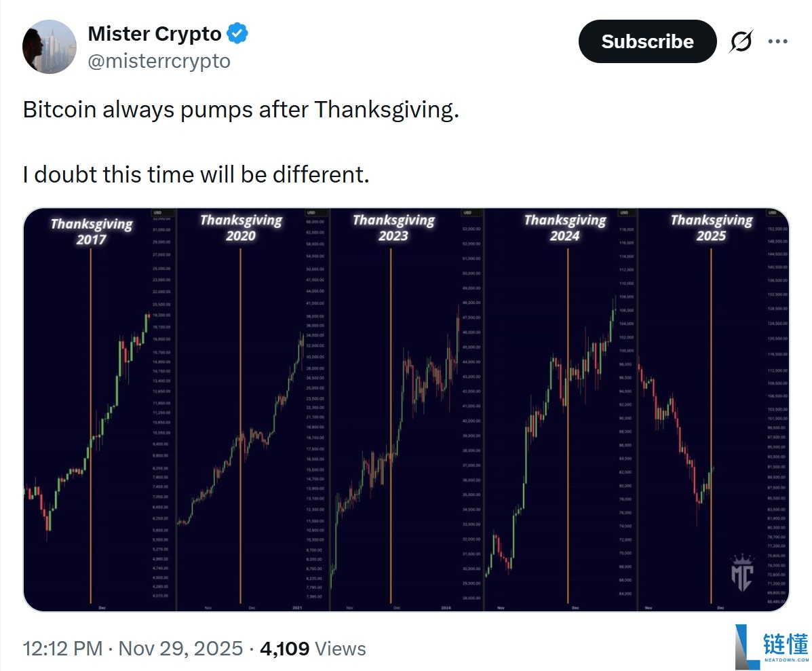Open the @misterrcrypto profile handle
The width and height of the screenshot is (812, 671).
160,62
